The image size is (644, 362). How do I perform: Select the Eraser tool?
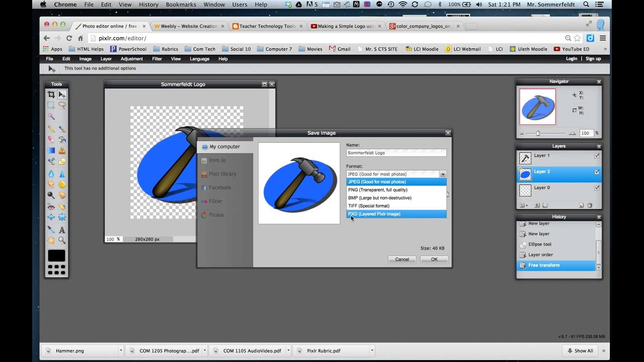click(x=51, y=139)
